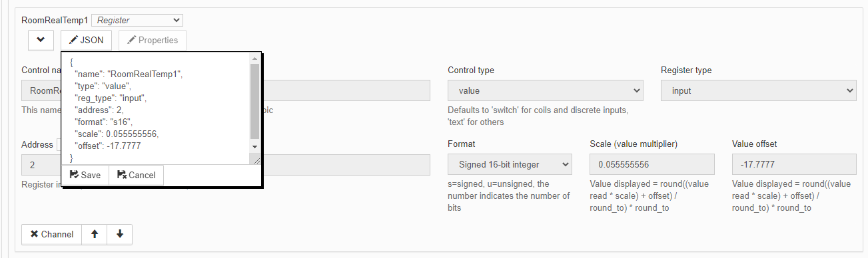
Task: Open the Register dropdown next to RoomRealTemp1
Action: point(137,21)
